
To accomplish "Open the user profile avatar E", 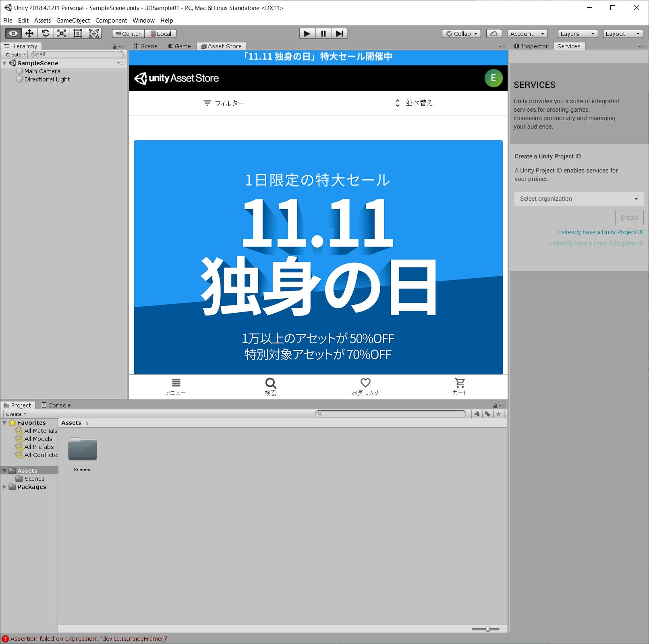I will point(493,78).
